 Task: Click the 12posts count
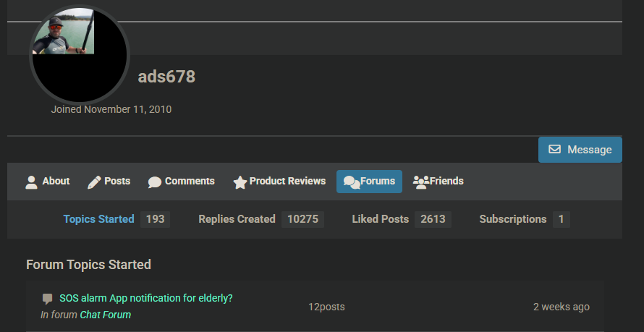click(326, 307)
